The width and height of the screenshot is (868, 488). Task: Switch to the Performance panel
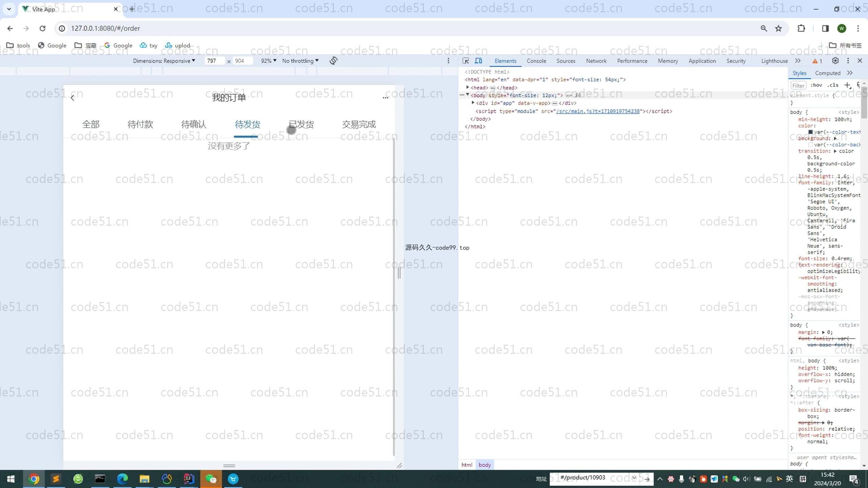(x=632, y=61)
